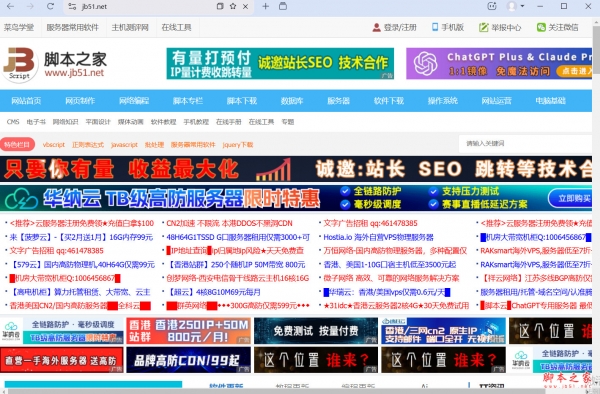Reload the page with the refresh icon
Screen dimensions: 600x394
50,7
